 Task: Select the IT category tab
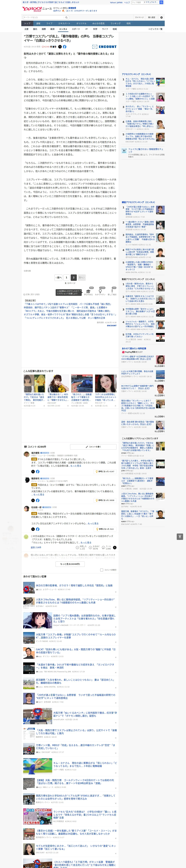(x=86, y=29)
